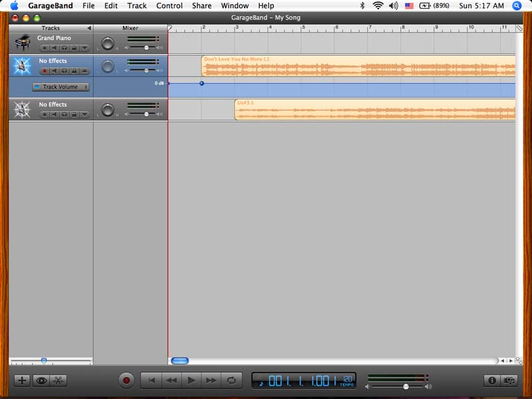
Task: Open the Apple menu
Action: pos(14,6)
